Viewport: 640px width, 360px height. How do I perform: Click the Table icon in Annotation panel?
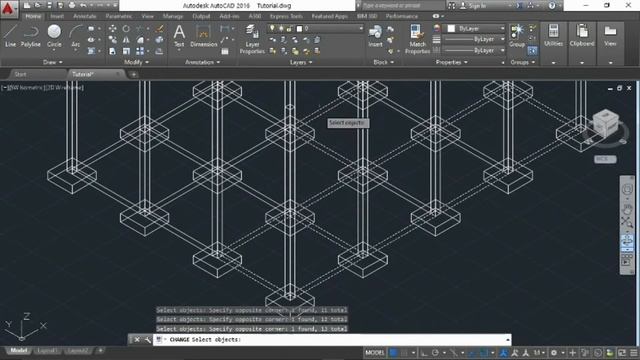(224, 51)
